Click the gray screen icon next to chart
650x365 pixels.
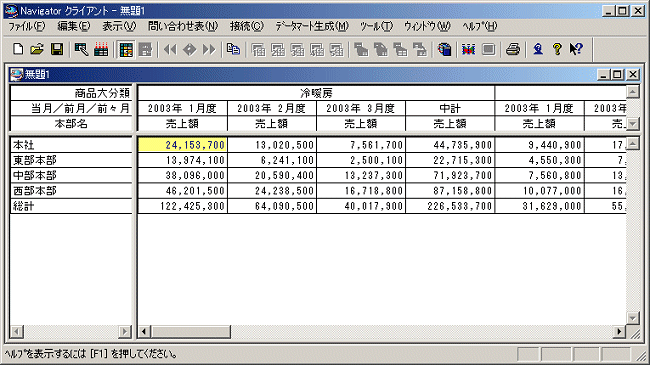[x=489, y=49]
